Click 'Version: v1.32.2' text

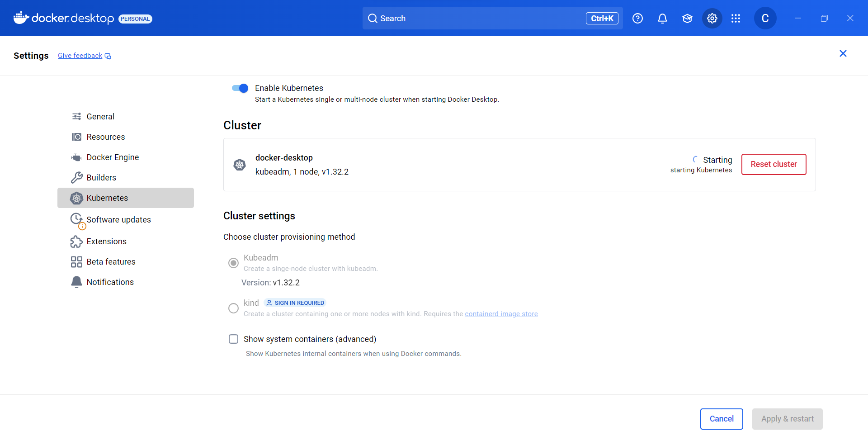(x=270, y=283)
